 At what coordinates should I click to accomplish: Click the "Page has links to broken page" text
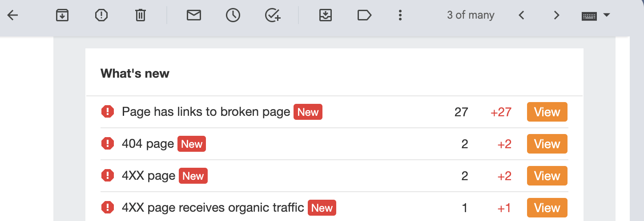click(206, 112)
